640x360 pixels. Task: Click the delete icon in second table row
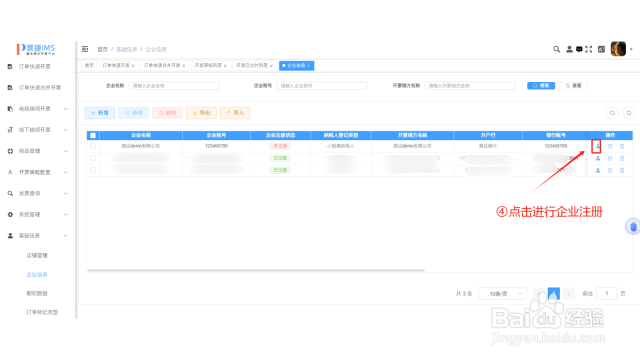point(622,158)
